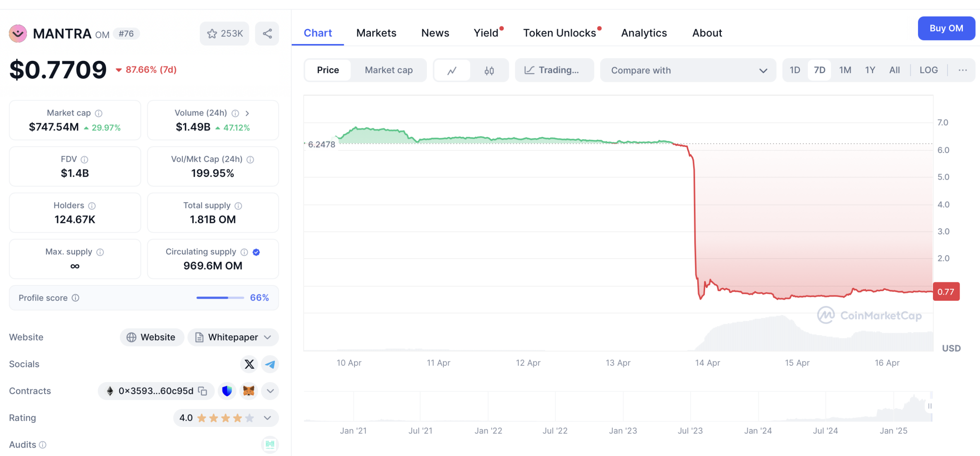
Task: Click the Profile score progress bar
Action: [x=220, y=298]
